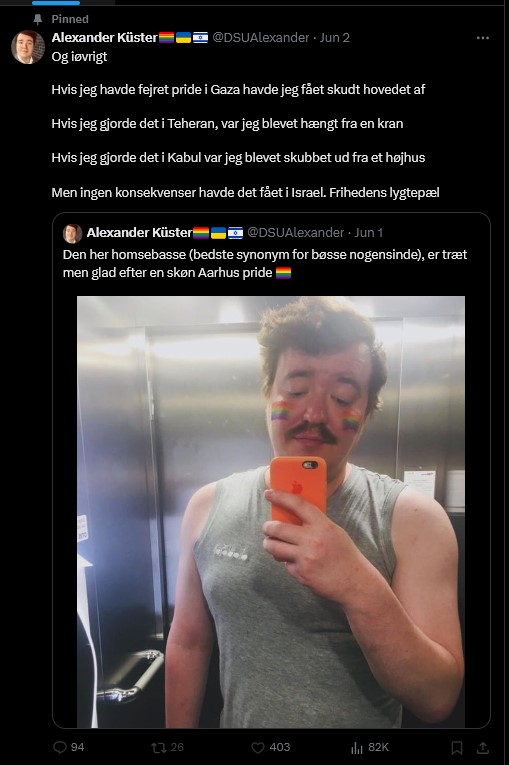Click the quoted tweet's @DSUAlexander handle
The height and width of the screenshot is (765, 509).
296,233
